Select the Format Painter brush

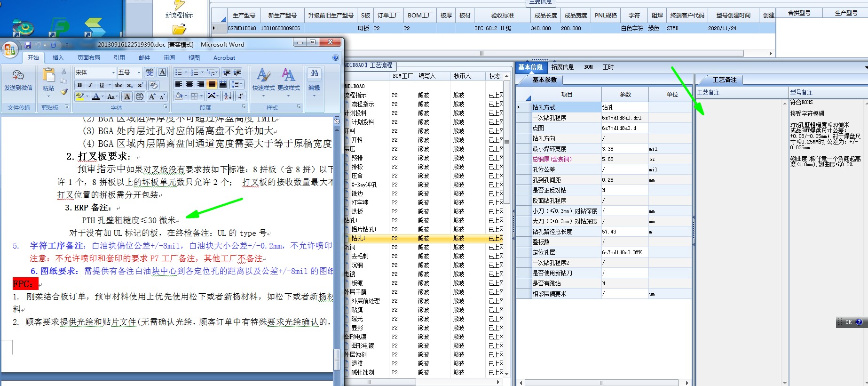(64, 92)
